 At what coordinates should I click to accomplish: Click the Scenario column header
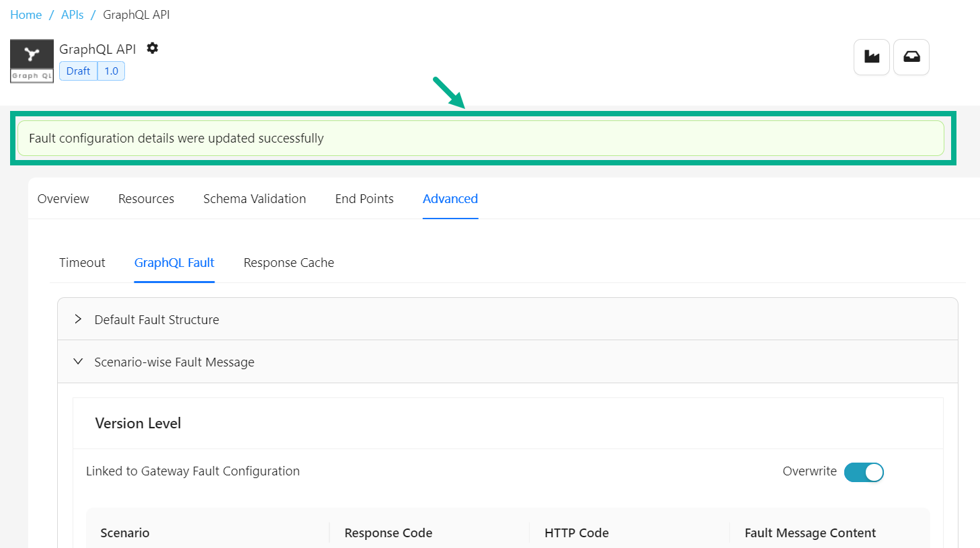coord(125,533)
